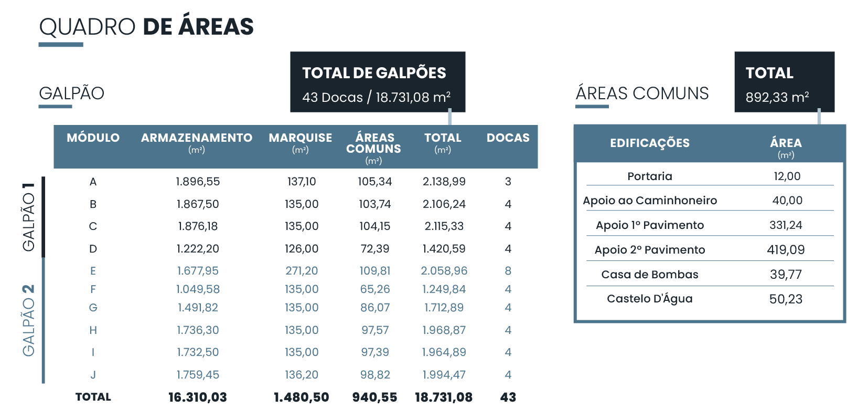The height and width of the screenshot is (419, 868).
Task: Click the grand total 18.731,08 in bottom row
Action: tap(443, 397)
